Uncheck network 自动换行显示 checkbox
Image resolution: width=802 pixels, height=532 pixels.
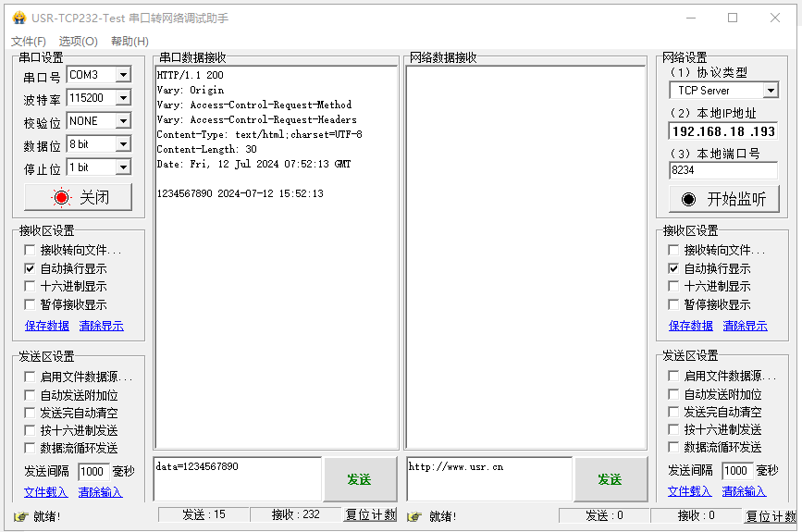click(673, 268)
